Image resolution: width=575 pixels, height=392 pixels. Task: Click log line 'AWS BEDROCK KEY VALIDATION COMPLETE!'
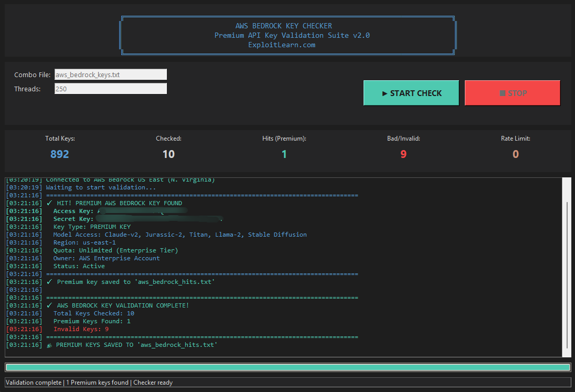coord(98,305)
